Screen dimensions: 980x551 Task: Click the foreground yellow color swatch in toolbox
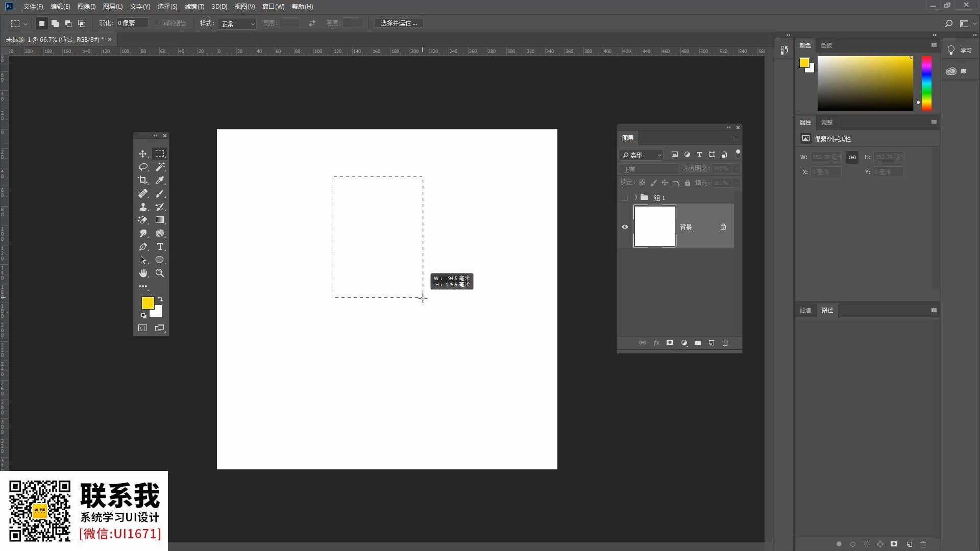pyautogui.click(x=147, y=303)
